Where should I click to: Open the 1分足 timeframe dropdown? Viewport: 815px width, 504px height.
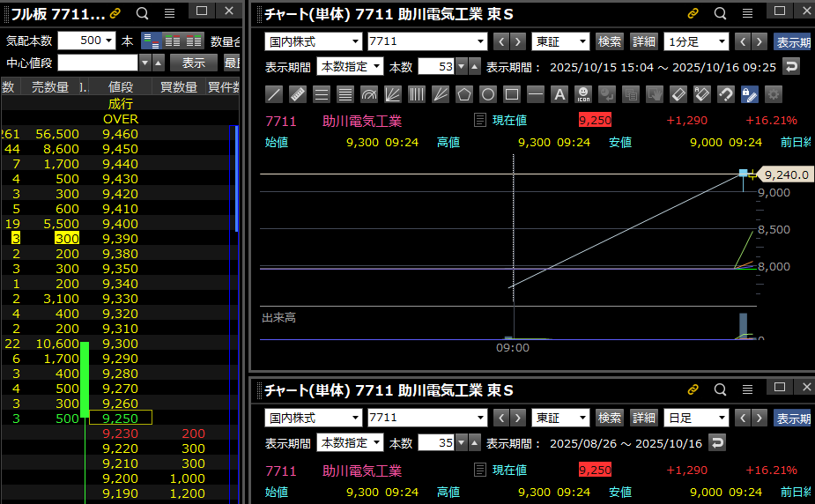click(x=697, y=41)
